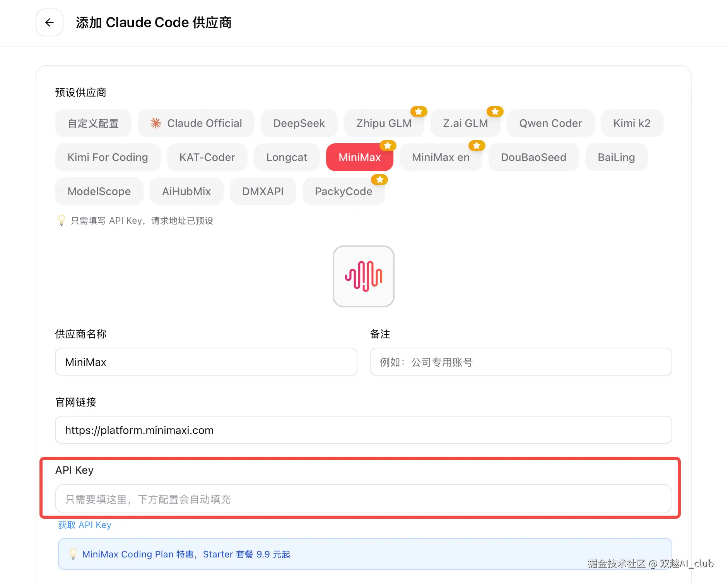Click the 备注 notes input field
Screen dimensions: 728x583
pyautogui.click(x=521, y=362)
